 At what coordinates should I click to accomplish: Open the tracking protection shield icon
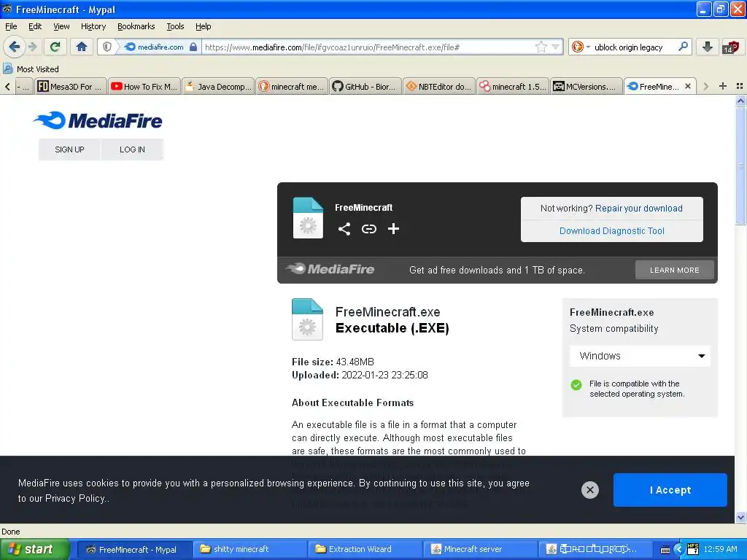point(107,47)
